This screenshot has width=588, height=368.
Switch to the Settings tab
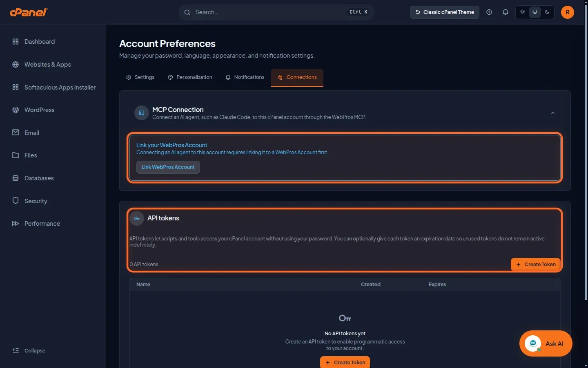(140, 77)
